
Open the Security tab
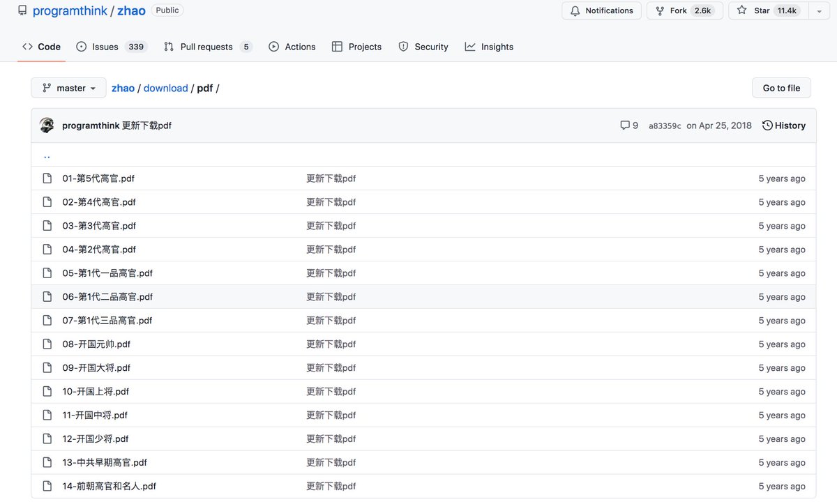pos(423,47)
